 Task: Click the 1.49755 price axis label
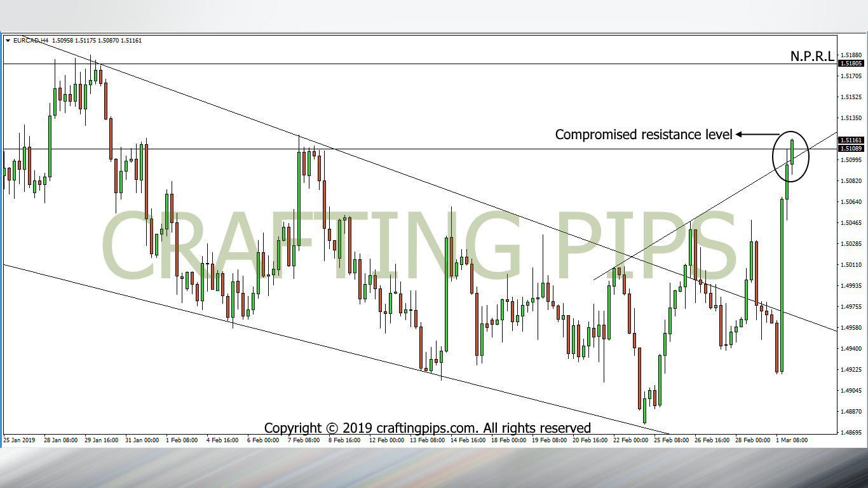point(851,306)
